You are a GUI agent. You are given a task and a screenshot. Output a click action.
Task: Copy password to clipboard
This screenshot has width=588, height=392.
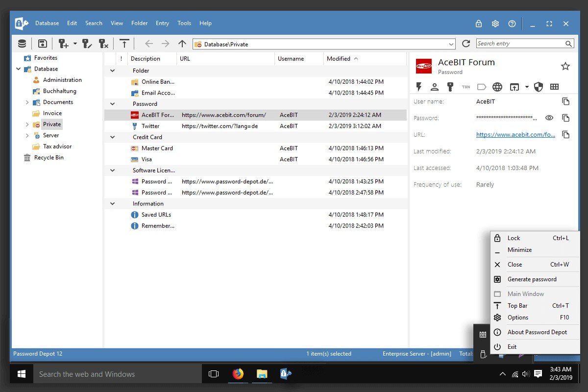coord(565,118)
